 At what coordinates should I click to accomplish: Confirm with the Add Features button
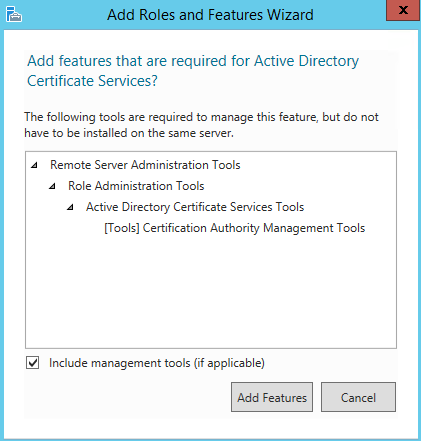[x=272, y=397]
